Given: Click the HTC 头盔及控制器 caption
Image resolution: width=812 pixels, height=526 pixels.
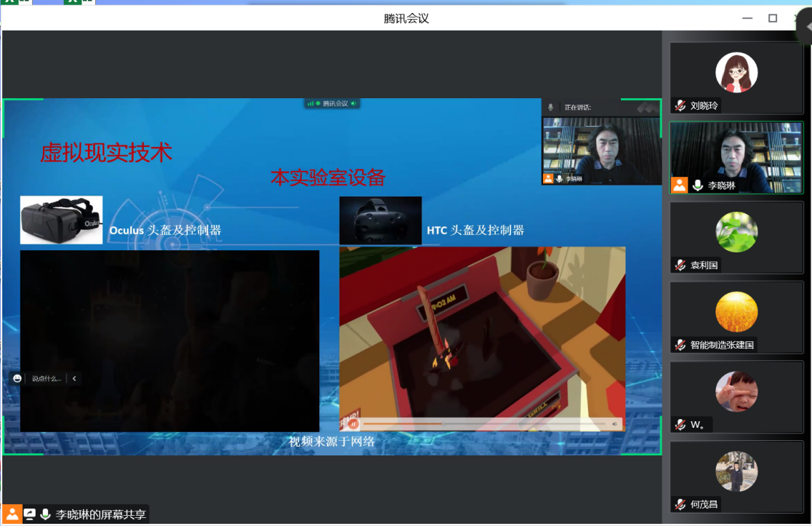Looking at the screenshot, I should click(475, 230).
